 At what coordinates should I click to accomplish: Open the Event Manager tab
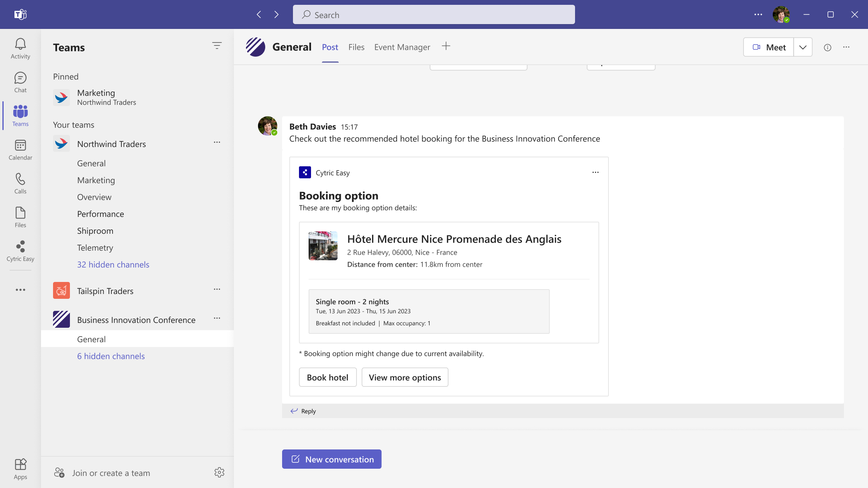click(x=402, y=47)
